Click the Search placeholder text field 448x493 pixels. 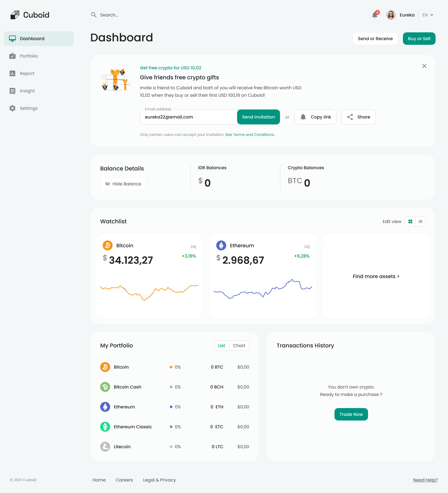click(x=109, y=15)
